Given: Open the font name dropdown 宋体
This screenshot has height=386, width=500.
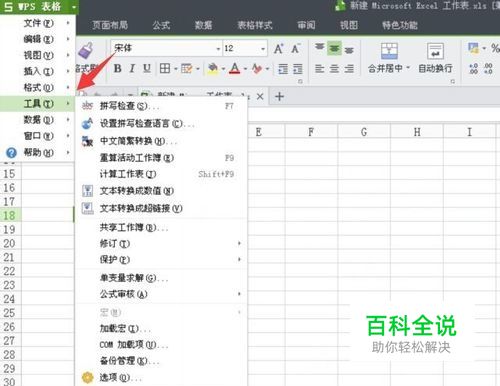Looking at the screenshot, I should click(218, 49).
